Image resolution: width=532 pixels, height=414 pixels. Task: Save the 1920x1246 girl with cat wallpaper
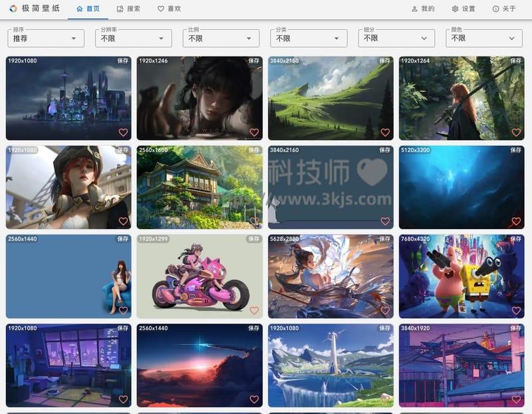point(254,60)
